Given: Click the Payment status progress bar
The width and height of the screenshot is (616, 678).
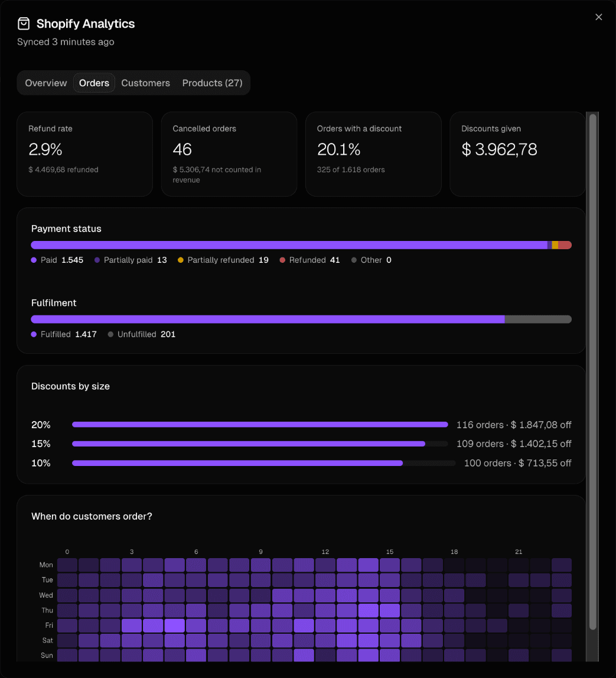Looking at the screenshot, I should coord(301,245).
